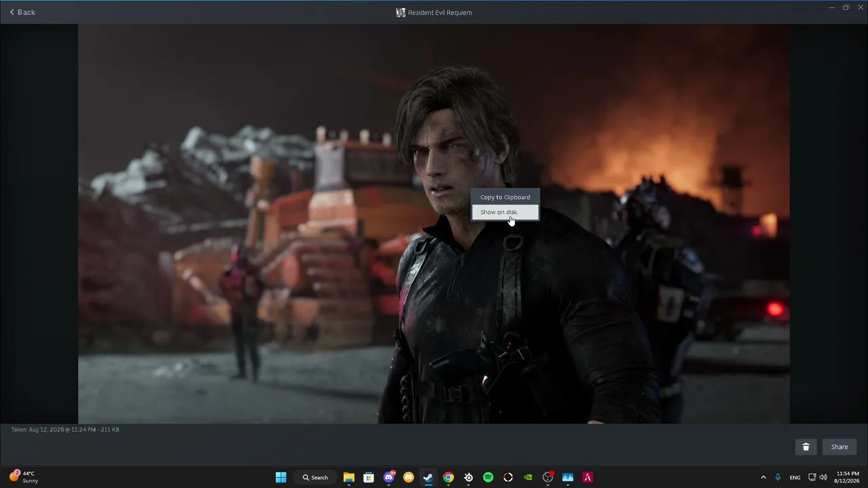Click the Resident Evil Requiem title text
The height and width of the screenshot is (488, 868).
(x=440, y=12)
